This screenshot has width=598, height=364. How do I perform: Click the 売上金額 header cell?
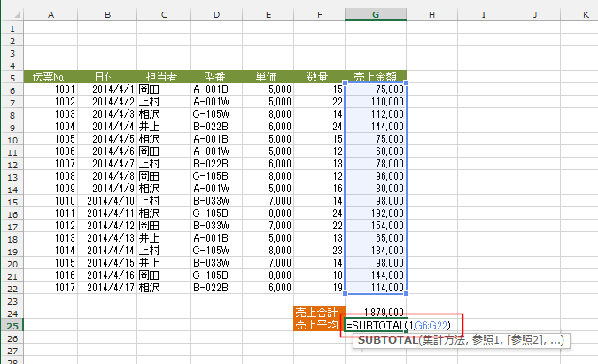(377, 76)
